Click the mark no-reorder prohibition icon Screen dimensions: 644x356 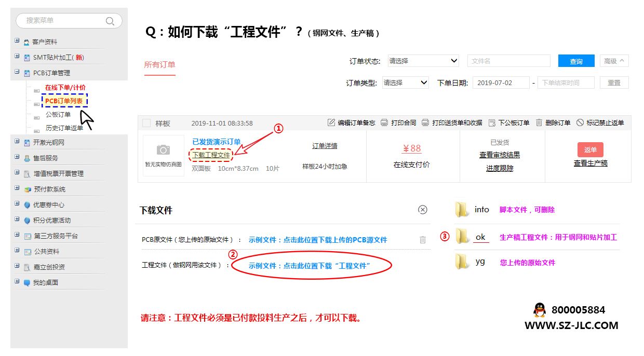[x=581, y=123]
